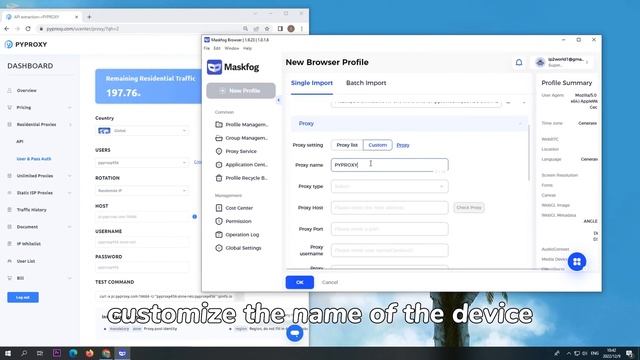Image resolution: width=640 pixels, height=360 pixels.
Task: Open the Window menu in Maskfog
Action: [232, 48]
